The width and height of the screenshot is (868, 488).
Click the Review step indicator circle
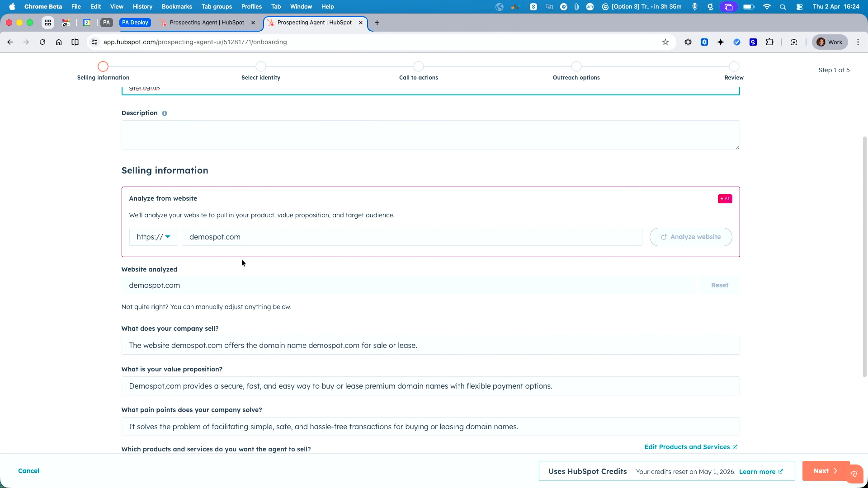pyautogui.click(x=733, y=66)
